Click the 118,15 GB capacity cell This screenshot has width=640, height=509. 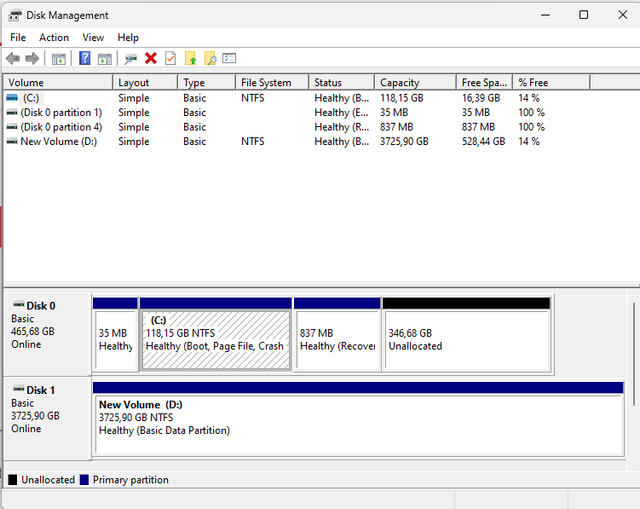click(402, 98)
